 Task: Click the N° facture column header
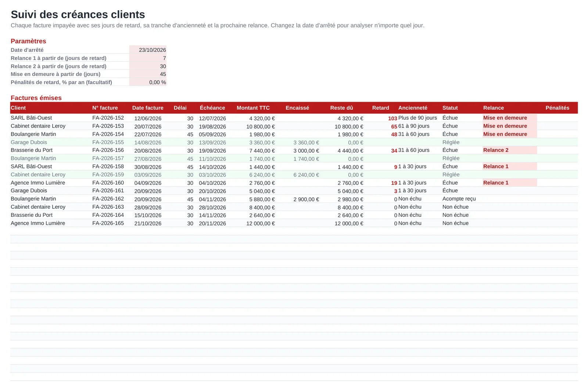click(x=105, y=108)
